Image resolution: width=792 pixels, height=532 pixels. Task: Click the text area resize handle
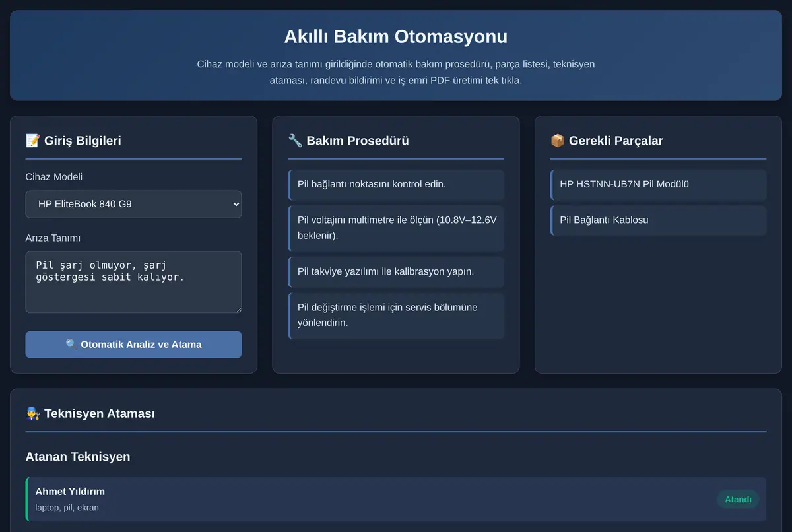coord(238,309)
